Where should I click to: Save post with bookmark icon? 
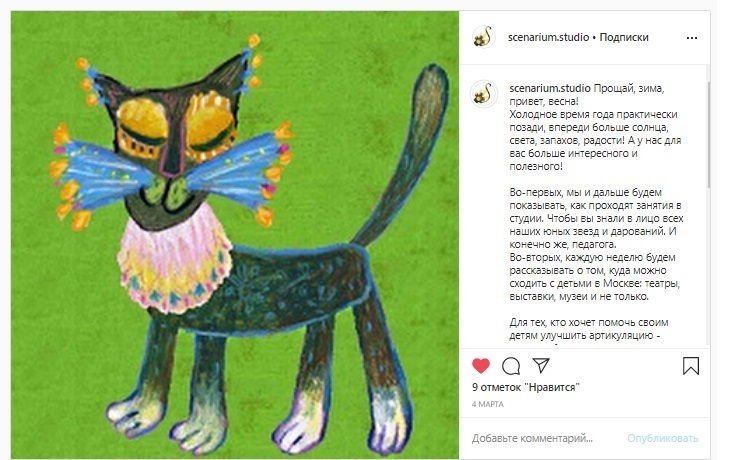pos(690,366)
